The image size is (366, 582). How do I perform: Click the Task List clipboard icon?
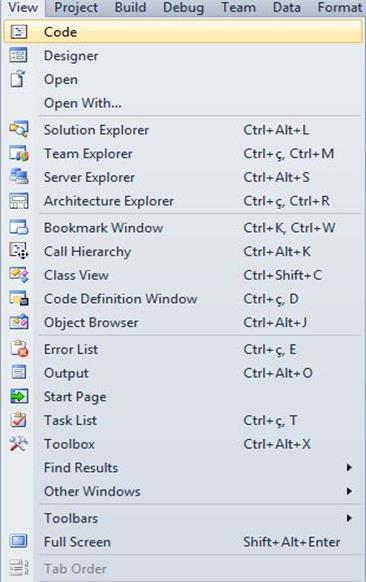19,420
